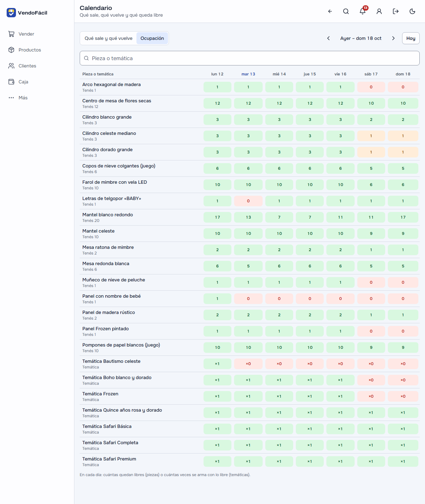The image size is (425, 504).
Task: Select the mar 13 column header
Action: click(248, 74)
